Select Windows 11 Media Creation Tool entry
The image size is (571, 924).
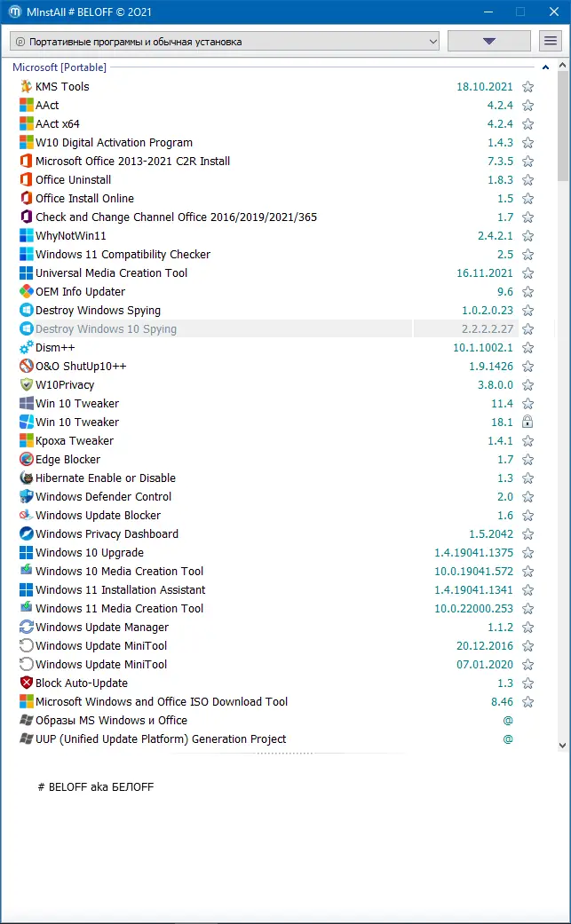click(119, 609)
